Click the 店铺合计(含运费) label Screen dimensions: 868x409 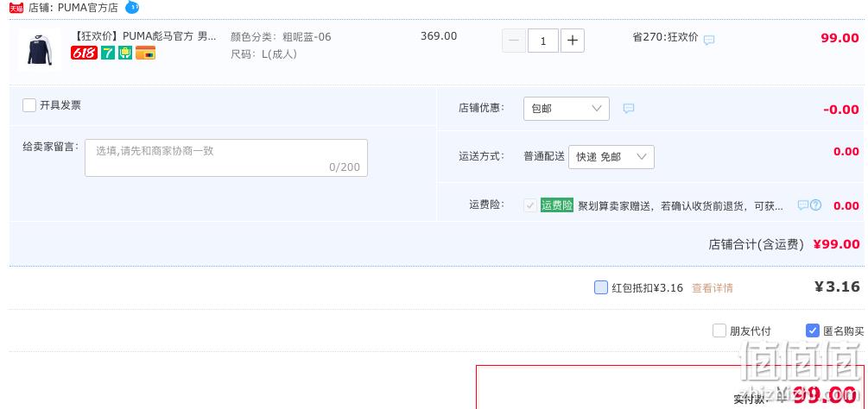pyautogui.click(x=757, y=244)
